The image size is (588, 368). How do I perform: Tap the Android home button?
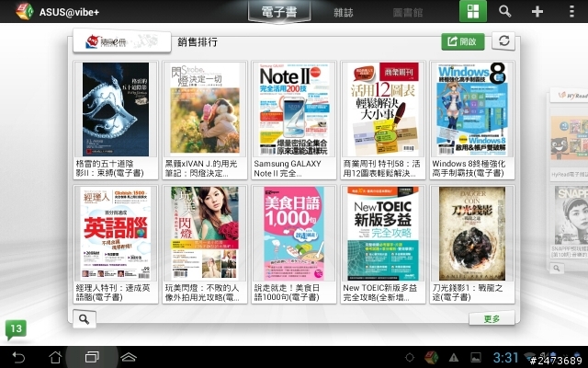point(55,357)
